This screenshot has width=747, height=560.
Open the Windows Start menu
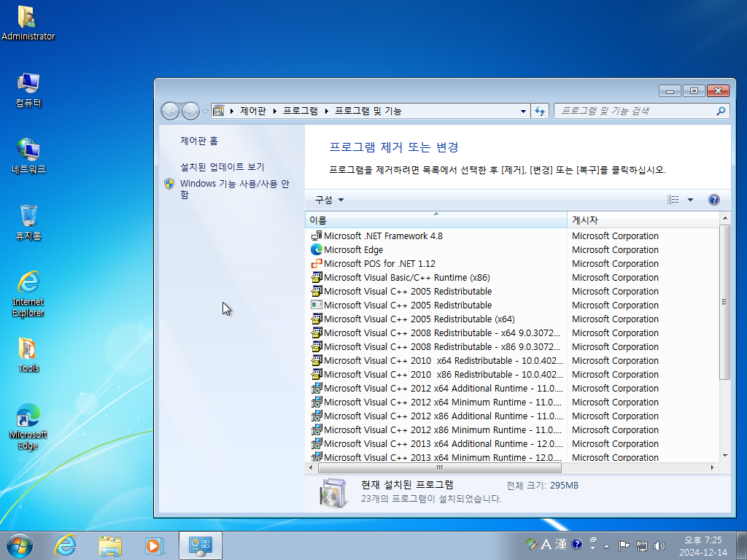pos(20,545)
